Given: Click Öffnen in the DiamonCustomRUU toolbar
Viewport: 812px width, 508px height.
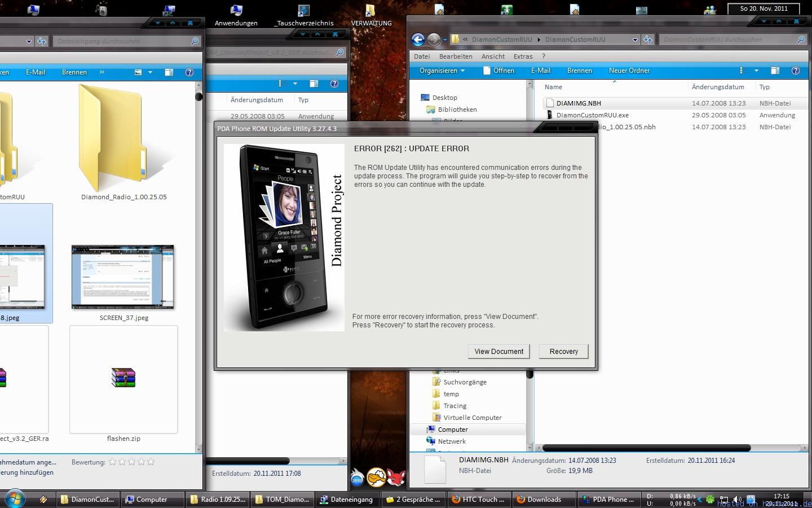Looking at the screenshot, I should click(x=498, y=71).
